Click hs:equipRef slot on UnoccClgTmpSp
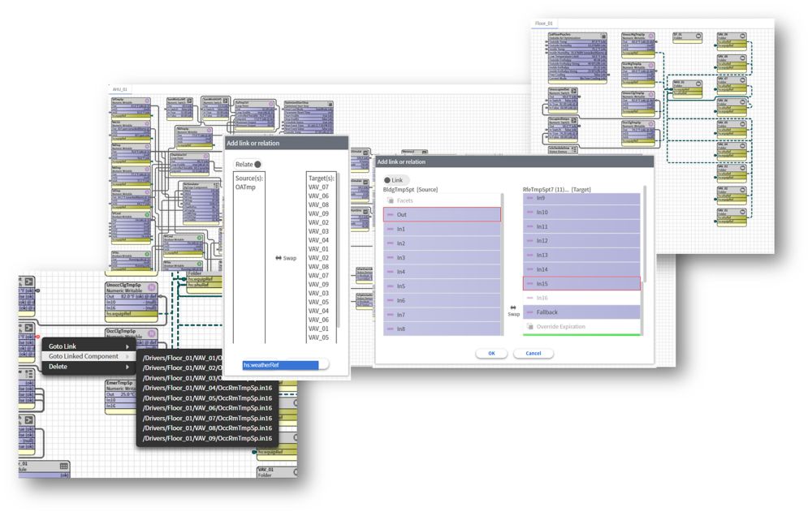 [132, 314]
